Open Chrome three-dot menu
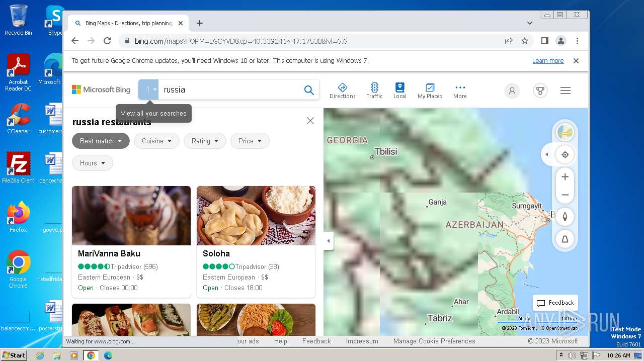This screenshot has height=362, width=644. pos(577,41)
